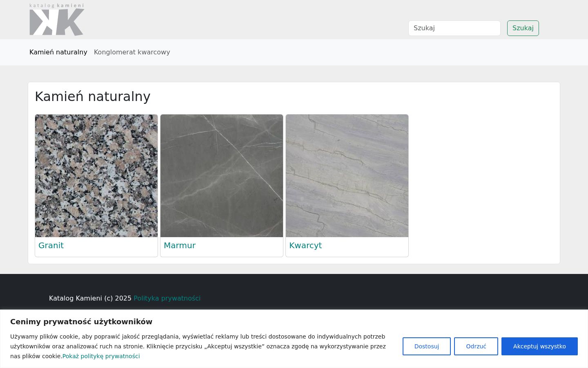Click the Odrzuć cookie button
Image resolution: width=588 pixels, height=368 pixels.
tap(476, 346)
